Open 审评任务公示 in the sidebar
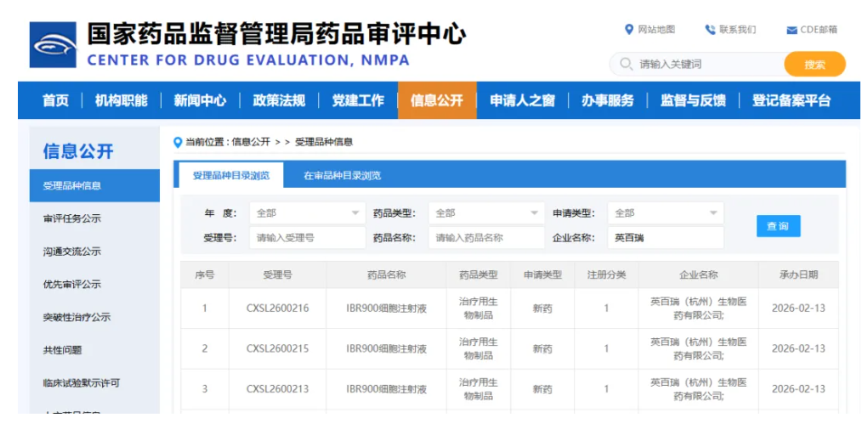The height and width of the screenshot is (429, 868). [72, 218]
